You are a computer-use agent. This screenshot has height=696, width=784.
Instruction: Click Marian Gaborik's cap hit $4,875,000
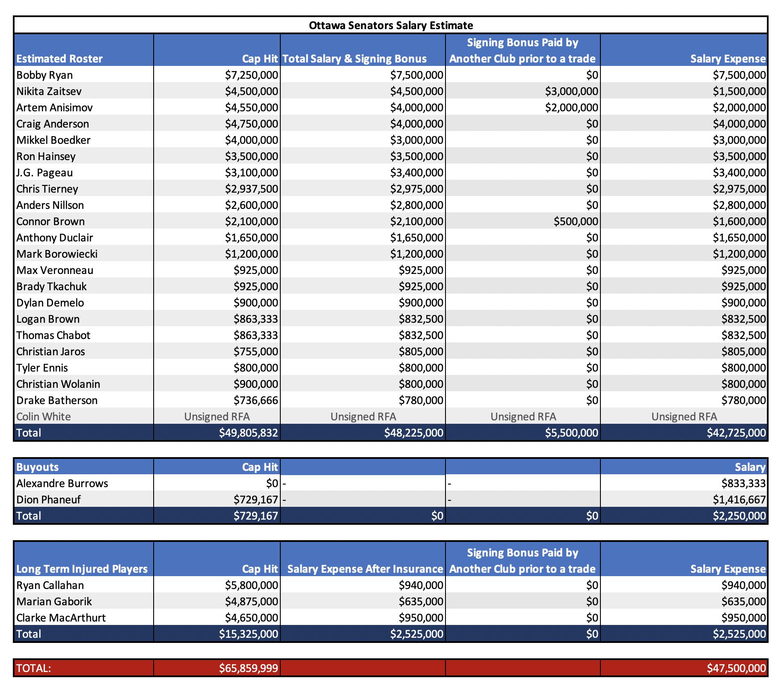pyautogui.click(x=217, y=601)
